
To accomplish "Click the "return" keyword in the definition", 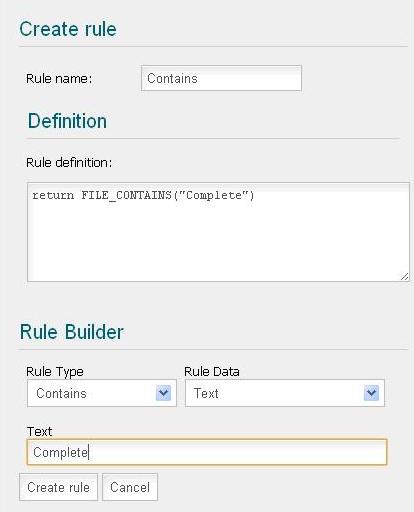I will [x=53, y=195].
